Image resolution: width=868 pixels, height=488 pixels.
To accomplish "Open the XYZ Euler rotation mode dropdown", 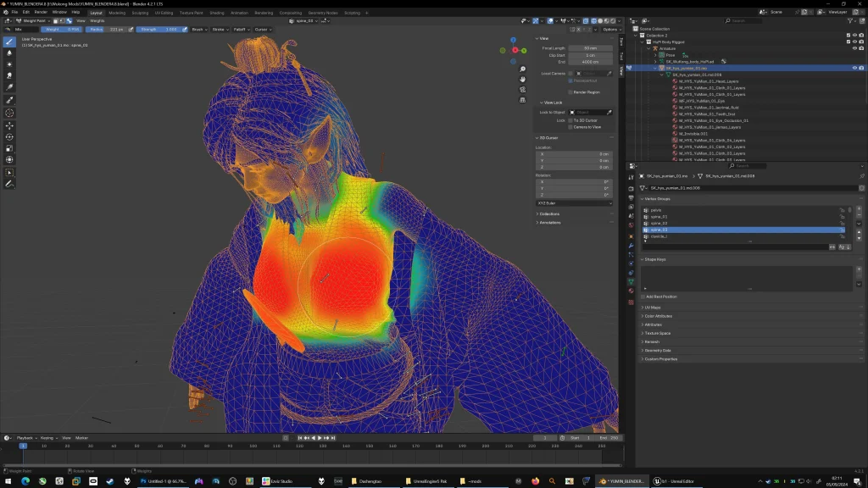I will point(574,203).
